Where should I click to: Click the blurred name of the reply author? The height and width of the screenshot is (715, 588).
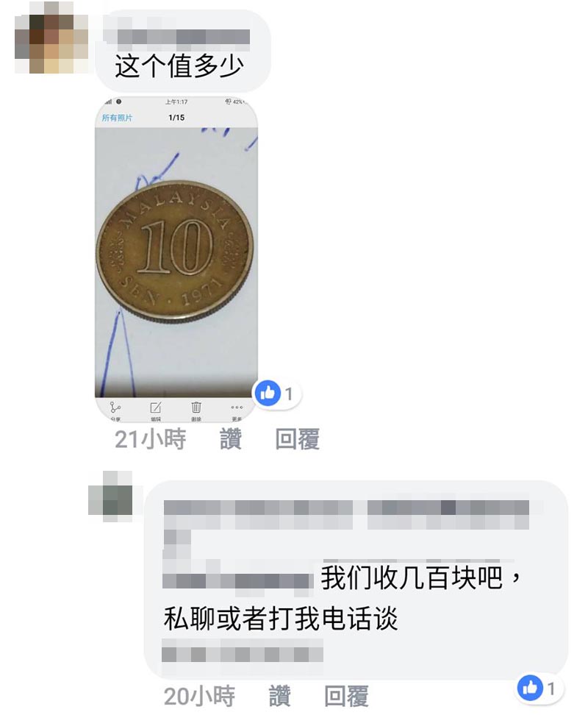[x=346, y=514]
